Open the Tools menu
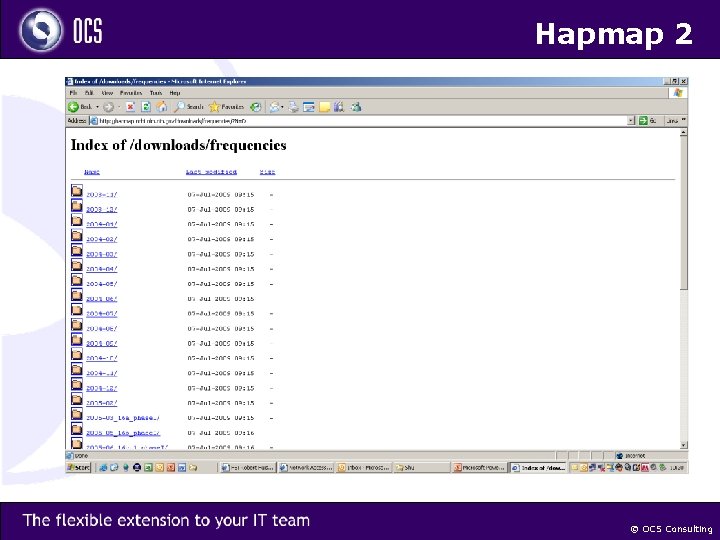Viewport: 720px width, 540px height. (x=156, y=93)
